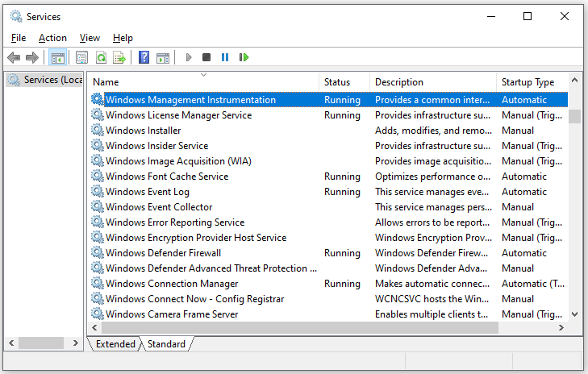This screenshot has width=588, height=374.
Task: Select Services (Local) in console tree
Action: 44,80
